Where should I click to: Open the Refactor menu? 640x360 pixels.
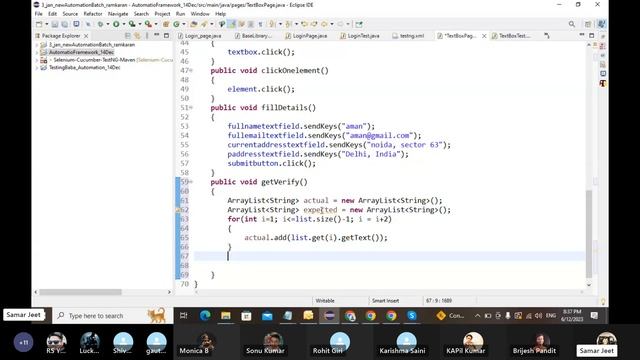tap(93, 13)
